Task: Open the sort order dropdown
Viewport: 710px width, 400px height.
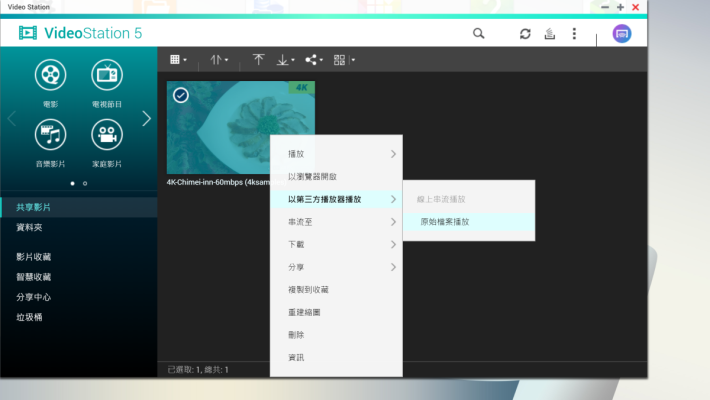Action: tap(219, 59)
